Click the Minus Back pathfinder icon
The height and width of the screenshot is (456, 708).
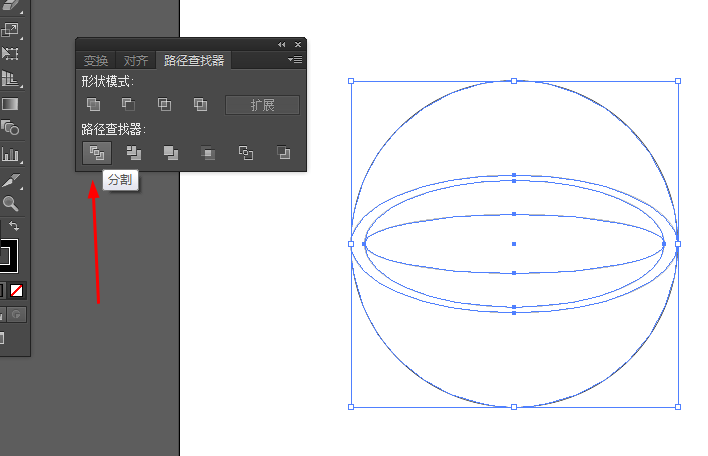pyautogui.click(x=284, y=153)
